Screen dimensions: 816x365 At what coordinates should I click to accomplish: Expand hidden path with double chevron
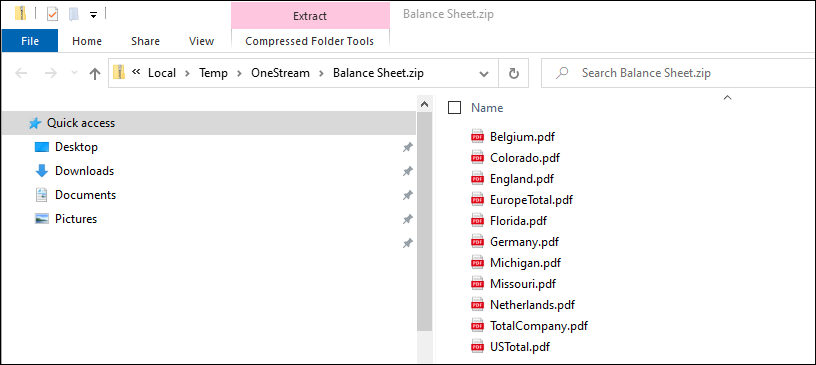pos(136,72)
